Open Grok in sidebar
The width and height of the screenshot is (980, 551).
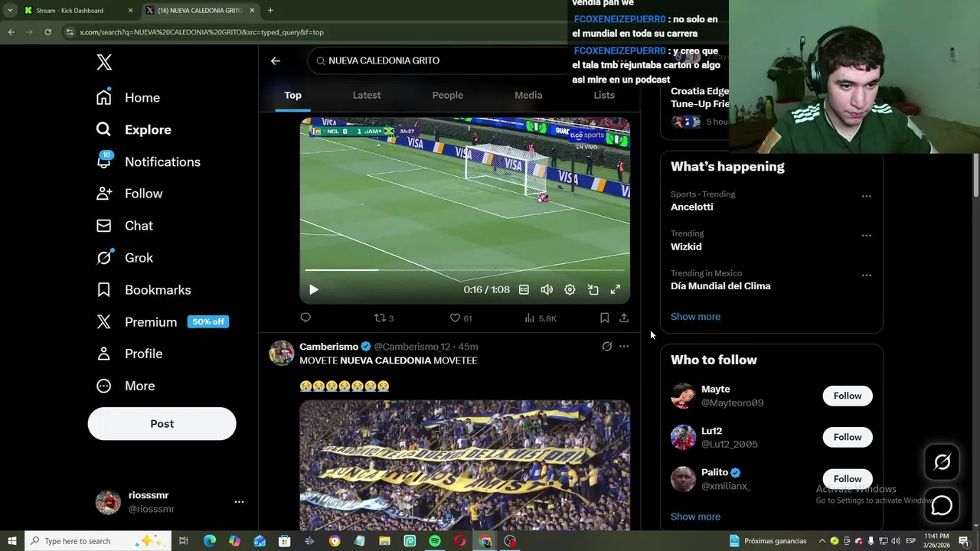coord(124,258)
